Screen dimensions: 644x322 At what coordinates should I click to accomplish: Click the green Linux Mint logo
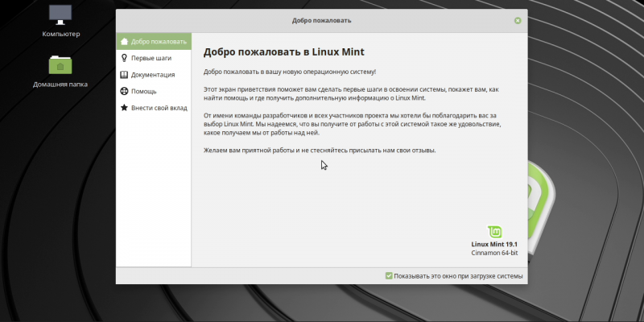pyautogui.click(x=498, y=230)
